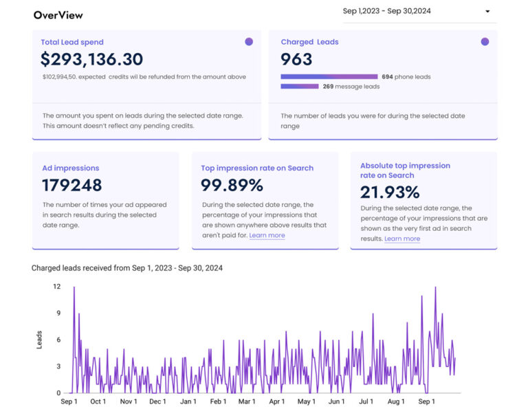Click the Top impression rate on Search heading
Viewport: 528px width, 420px height.
click(257, 168)
